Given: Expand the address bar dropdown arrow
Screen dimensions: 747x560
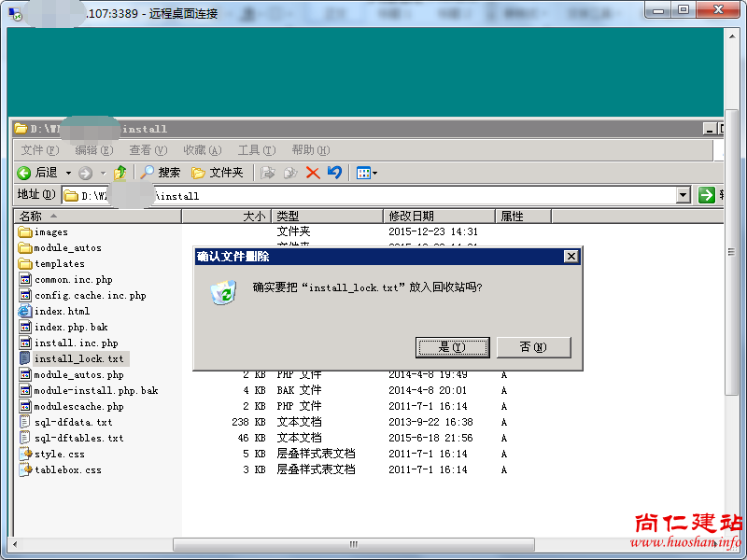Looking at the screenshot, I should click(x=684, y=195).
